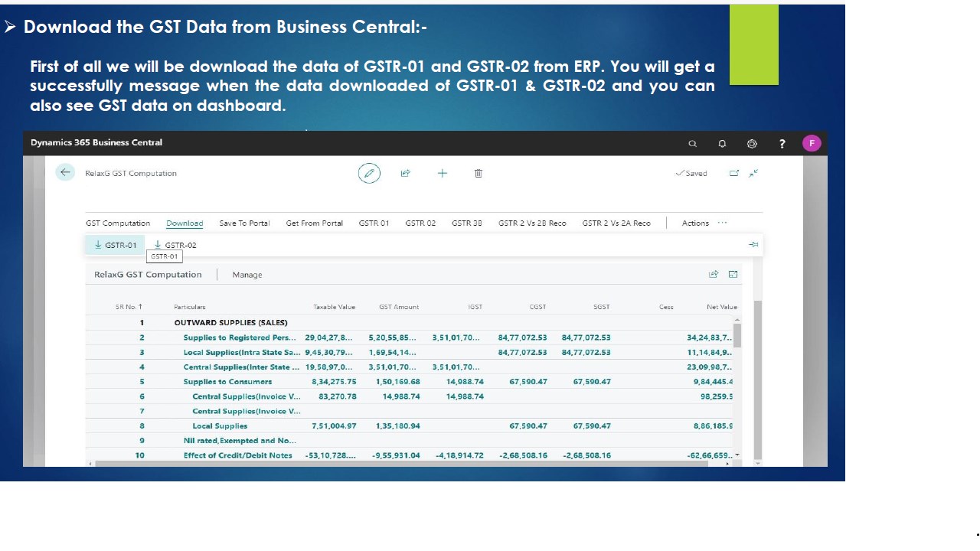Click the Net Value column header
Image resolution: width=980 pixels, height=551 pixels.
pyautogui.click(x=722, y=307)
